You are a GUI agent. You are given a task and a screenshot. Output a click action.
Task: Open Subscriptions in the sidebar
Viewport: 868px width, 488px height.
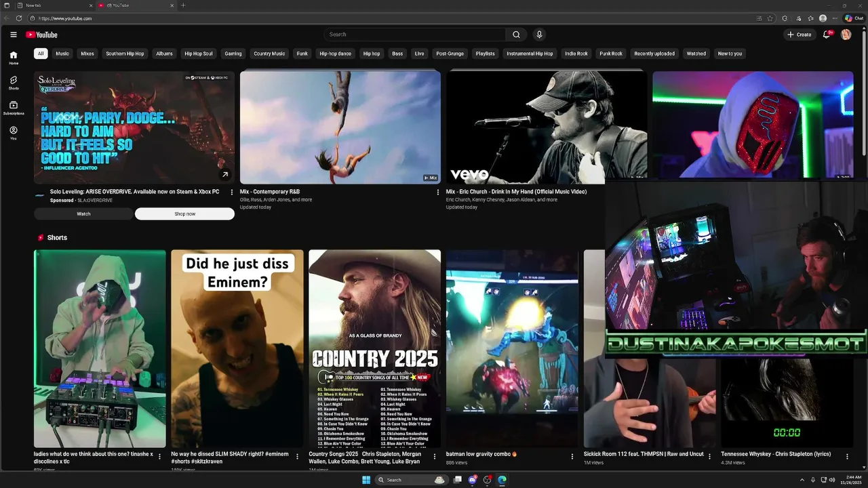tap(14, 108)
